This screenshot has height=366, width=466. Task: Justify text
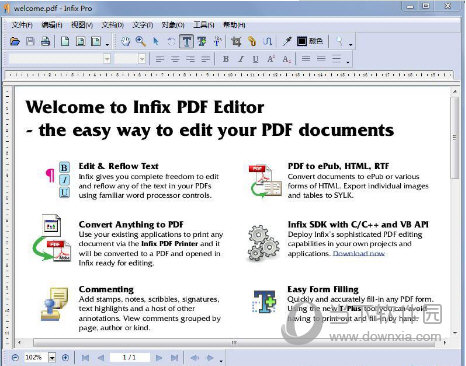(x=206, y=59)
